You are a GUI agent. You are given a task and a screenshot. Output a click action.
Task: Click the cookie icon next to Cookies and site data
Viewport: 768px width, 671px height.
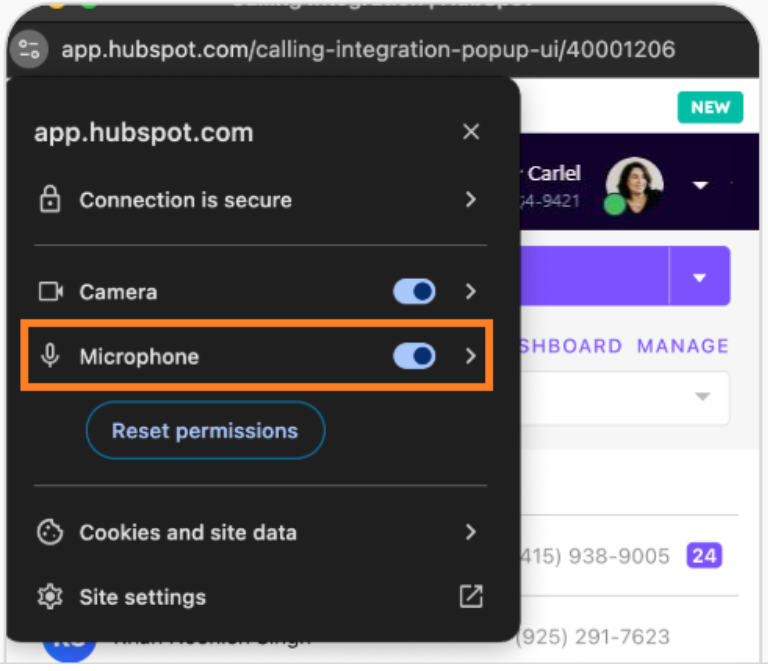(x=50, y=532)
